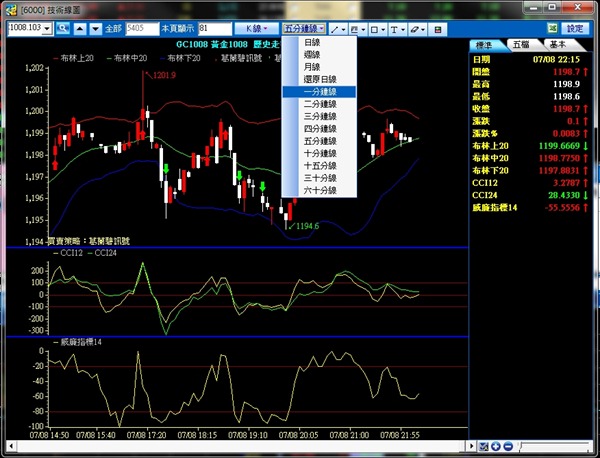The height and width of the screenshot is (458, 600).
Task: Click the 開盤 row value 1198.7
Action: pyautogui.click(x=566, y=72)
